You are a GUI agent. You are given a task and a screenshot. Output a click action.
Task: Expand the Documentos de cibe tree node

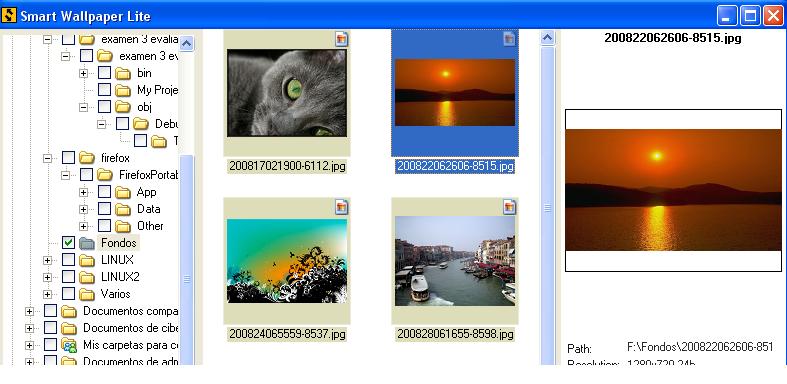[x=29, y=329]
